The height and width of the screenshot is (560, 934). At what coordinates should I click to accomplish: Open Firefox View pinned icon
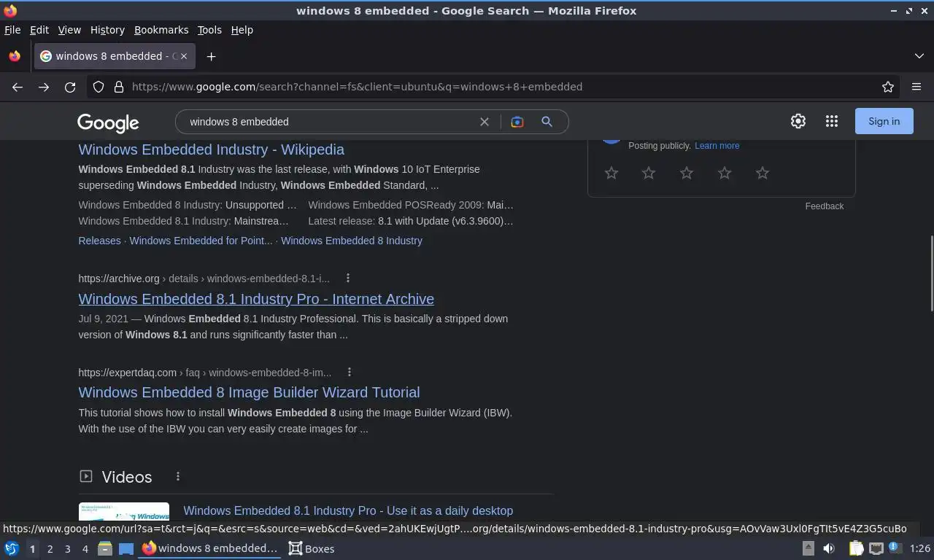pos(15,56)
